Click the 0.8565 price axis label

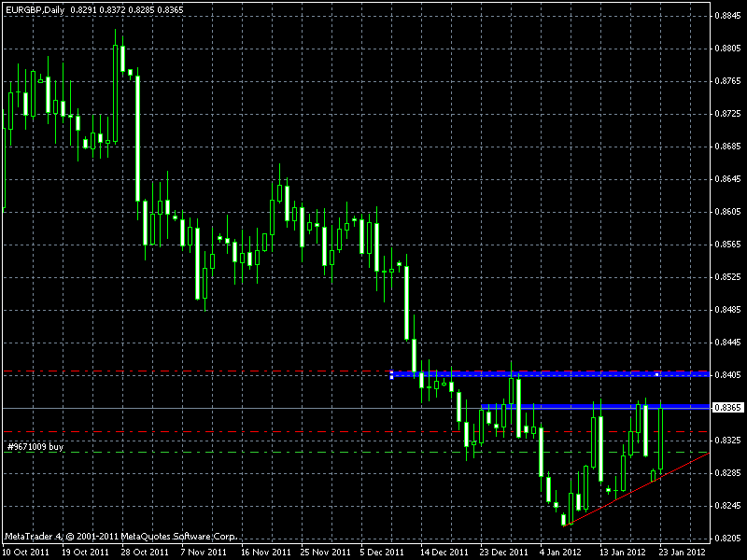click(728, 245)
